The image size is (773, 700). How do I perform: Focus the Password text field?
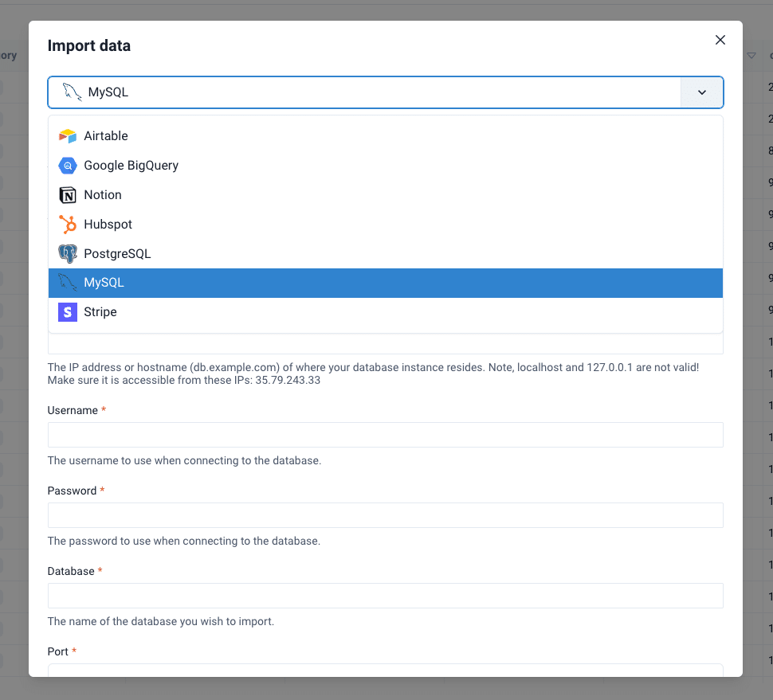[x=385, y=515]
